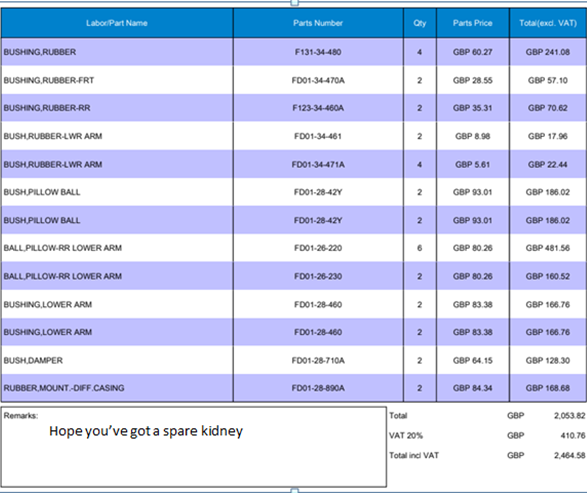Click part number FD01-28-890A

pyautogui.click(x=318, y=388)
